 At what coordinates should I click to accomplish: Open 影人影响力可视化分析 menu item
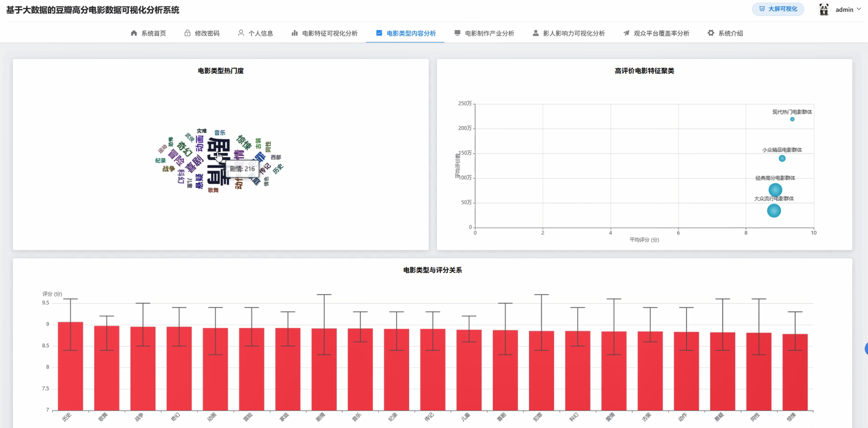[x=569, y=33]
